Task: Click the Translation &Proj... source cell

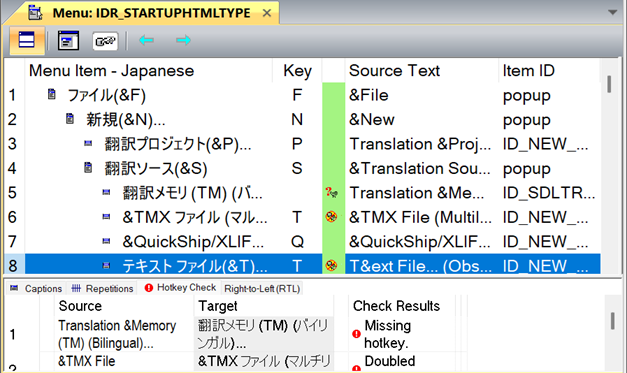Action: (x=421, y=144)
